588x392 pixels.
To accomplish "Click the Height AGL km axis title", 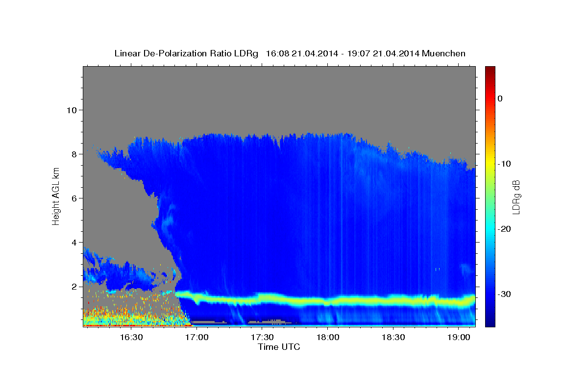I will pos(56,196).
